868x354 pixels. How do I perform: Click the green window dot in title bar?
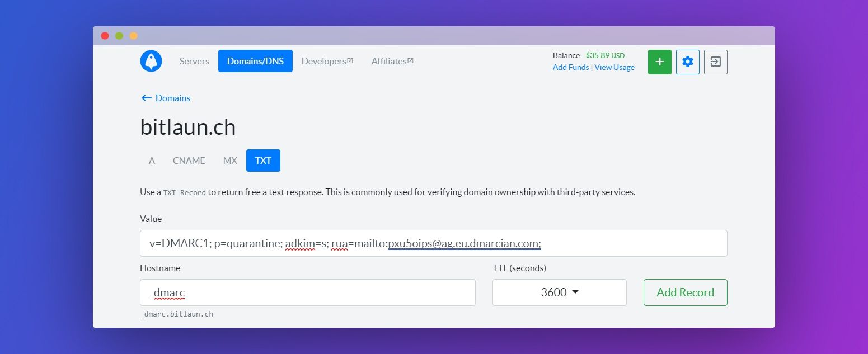point(119,36)
